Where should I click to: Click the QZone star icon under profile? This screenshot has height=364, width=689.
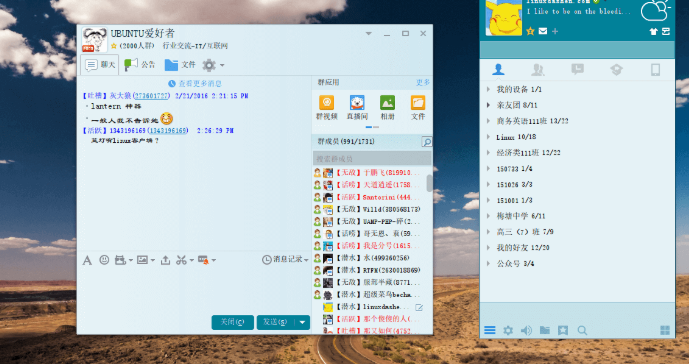[530, 31]
